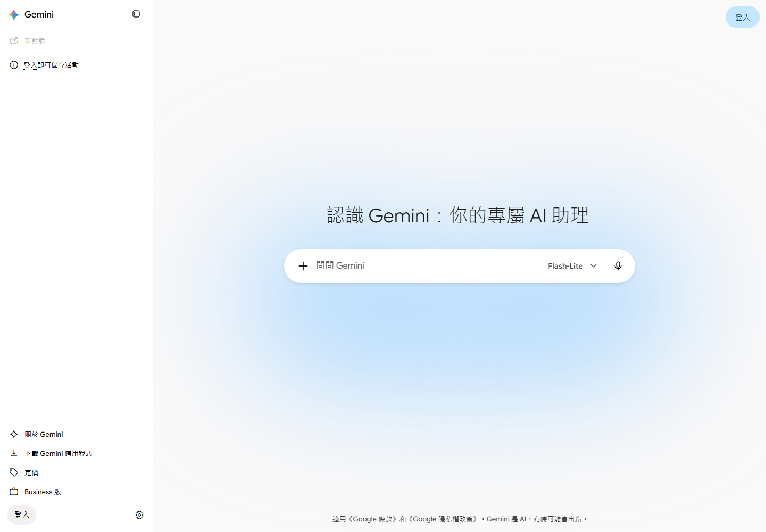Viewport: 766px width, 532px height.
Task: Click the info icon beside 登入即可儲存活動
Action: 14,65
